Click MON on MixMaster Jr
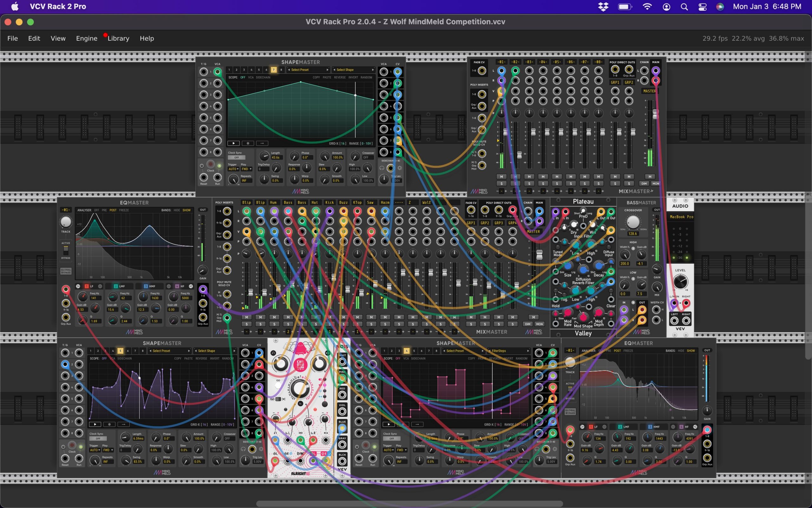Screen dimensions: 812x508 [655, 184]
